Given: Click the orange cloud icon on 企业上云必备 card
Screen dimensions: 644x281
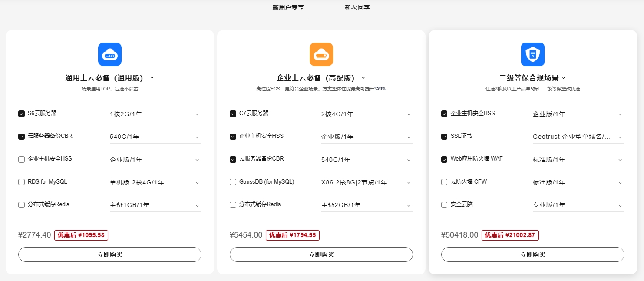Looking at the screenshot, I should pos(321,54).
